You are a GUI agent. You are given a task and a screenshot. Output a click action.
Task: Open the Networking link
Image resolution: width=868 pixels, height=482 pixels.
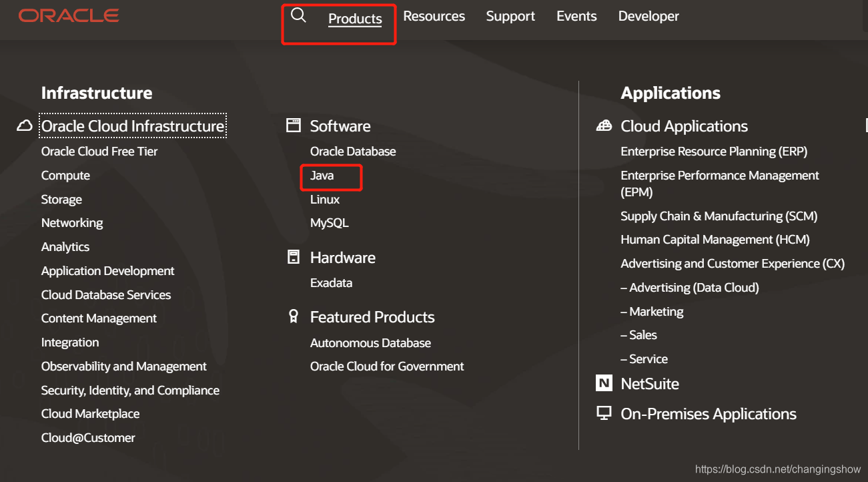coord(72,223)
